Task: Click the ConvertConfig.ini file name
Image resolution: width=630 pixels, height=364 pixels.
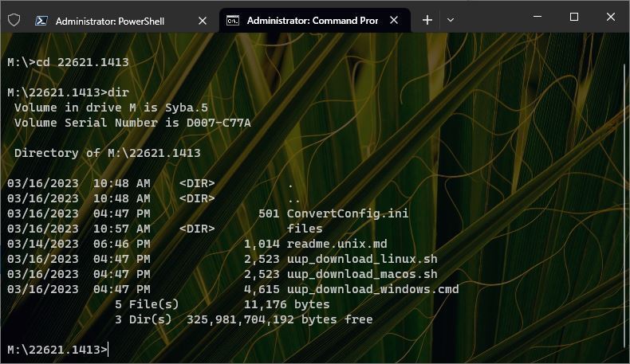Action: pos(348,213)
